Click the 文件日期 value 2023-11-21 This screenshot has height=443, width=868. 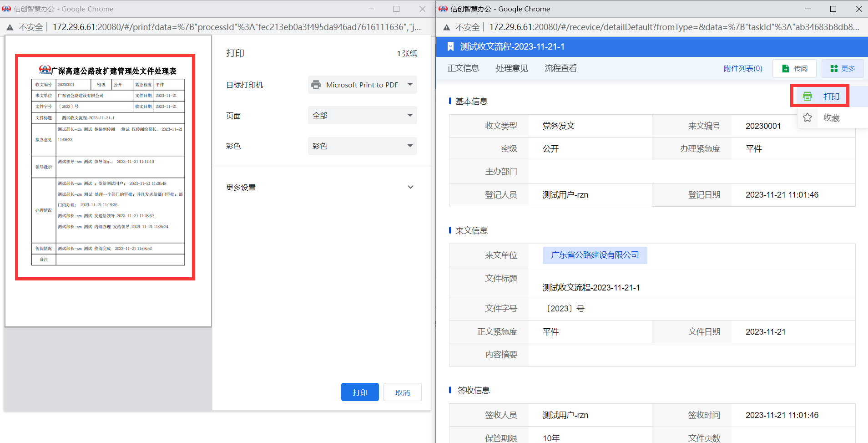(x=766, y=332)
